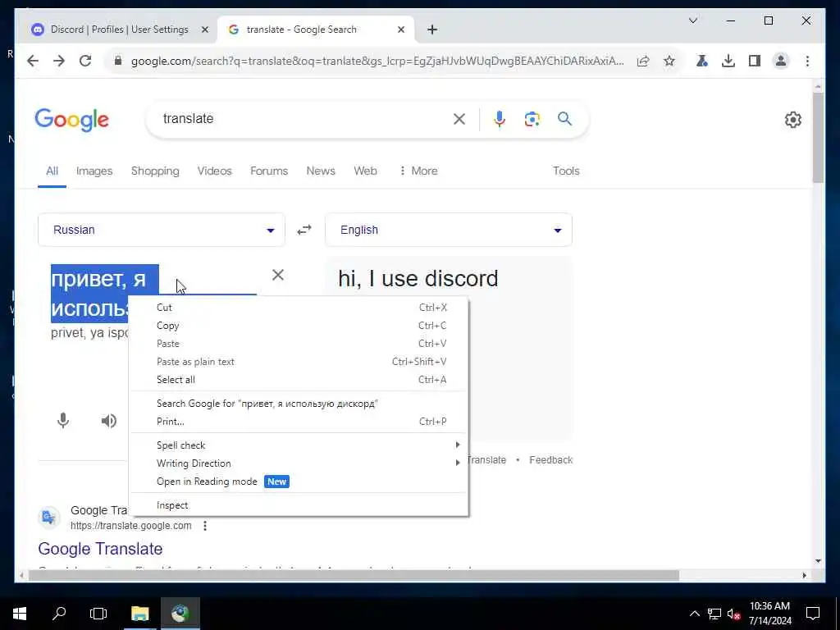840x630 pixels.
Task: Select the News search tab
Action: [x=321, y=171]
